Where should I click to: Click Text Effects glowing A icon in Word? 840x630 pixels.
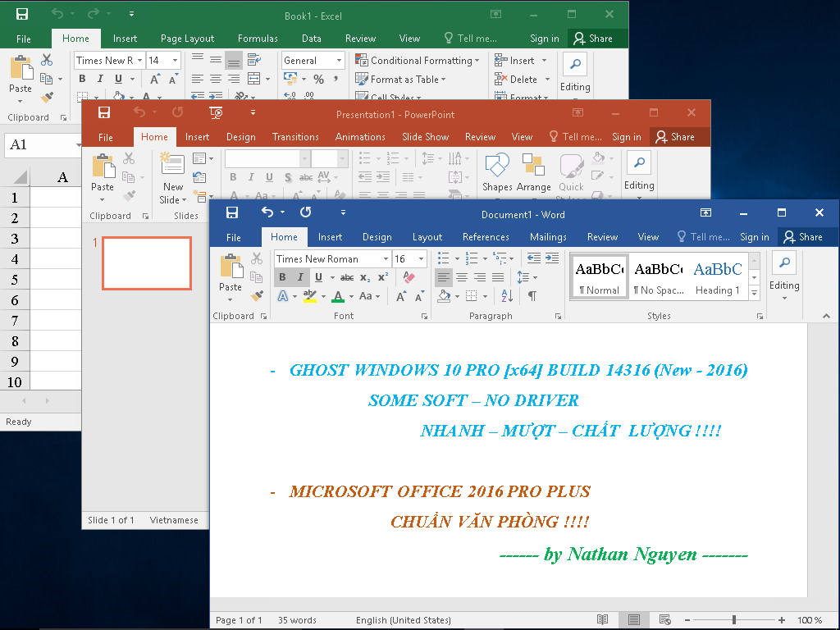coord(283,295)
